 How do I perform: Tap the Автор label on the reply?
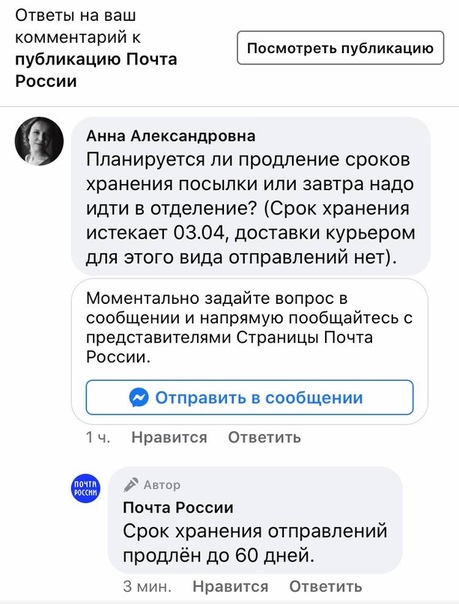tap(162, 485)
